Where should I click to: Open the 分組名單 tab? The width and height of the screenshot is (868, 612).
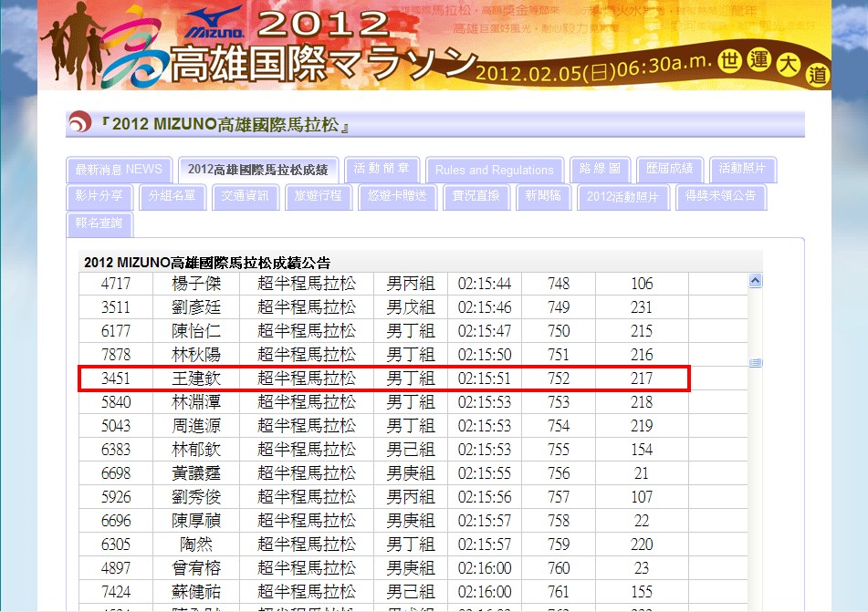[172, 196]
